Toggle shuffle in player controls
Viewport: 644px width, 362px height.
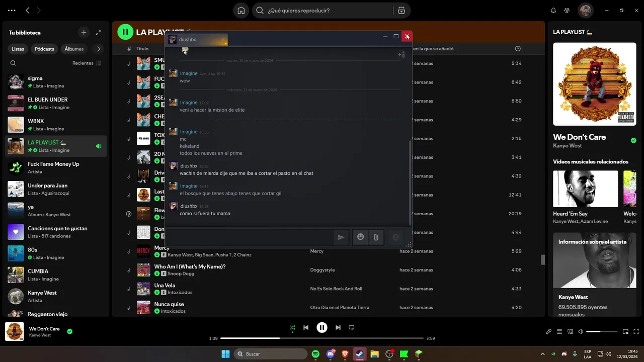(x=292, y=328)
